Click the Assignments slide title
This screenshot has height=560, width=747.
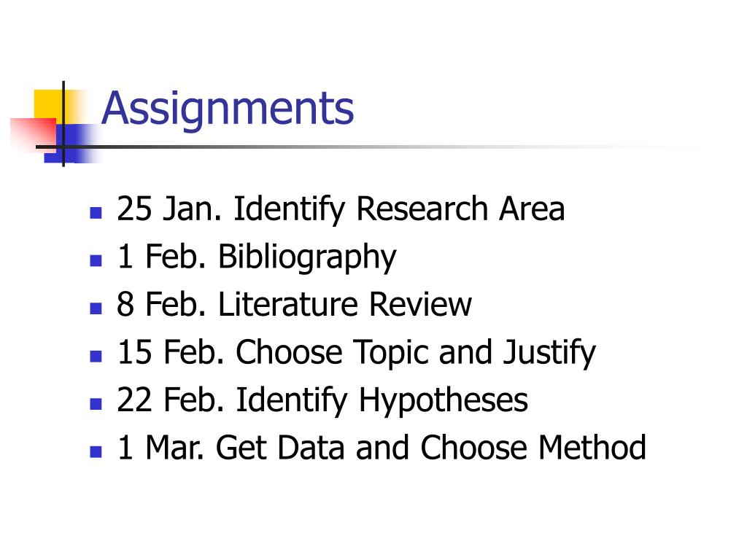coord(228,111)
